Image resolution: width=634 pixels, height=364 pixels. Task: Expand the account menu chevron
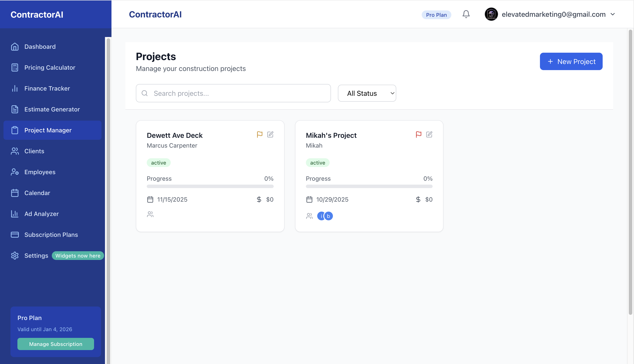pos(612,14)
